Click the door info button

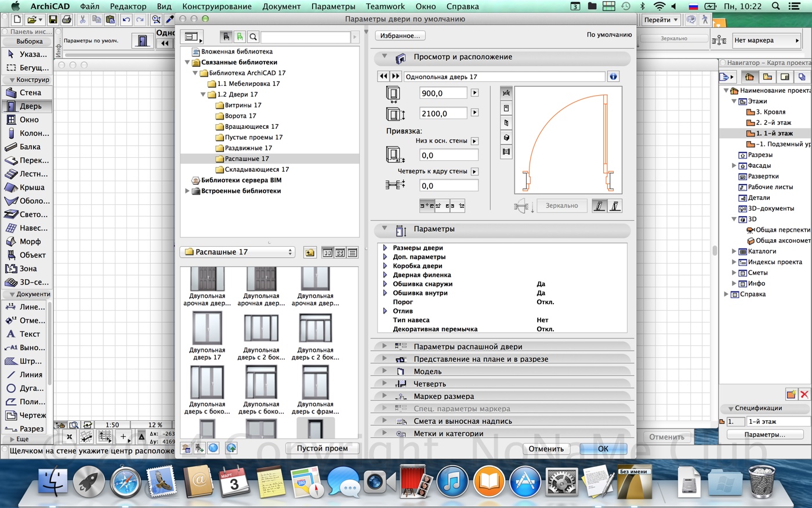click(613, 76)
